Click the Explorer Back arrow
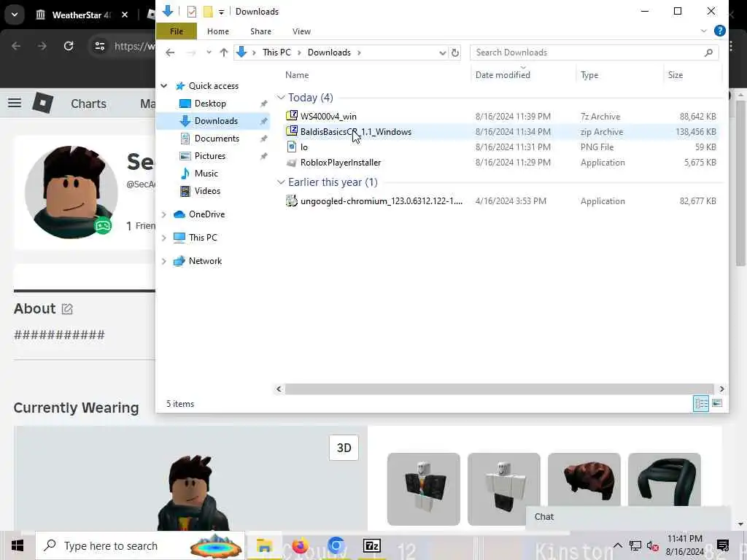 tap(170, 52)
